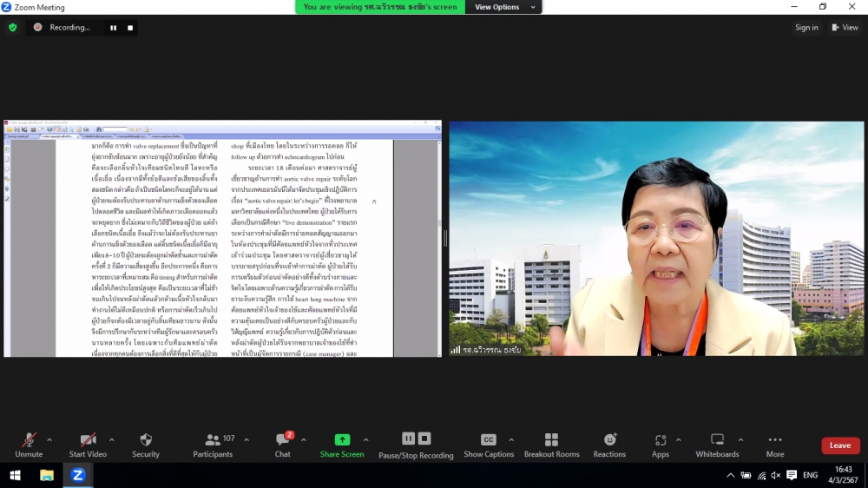This screenshot has height=488, width=868.
Task: Open Breakout Rooms
Action: [x=551, y=440]
